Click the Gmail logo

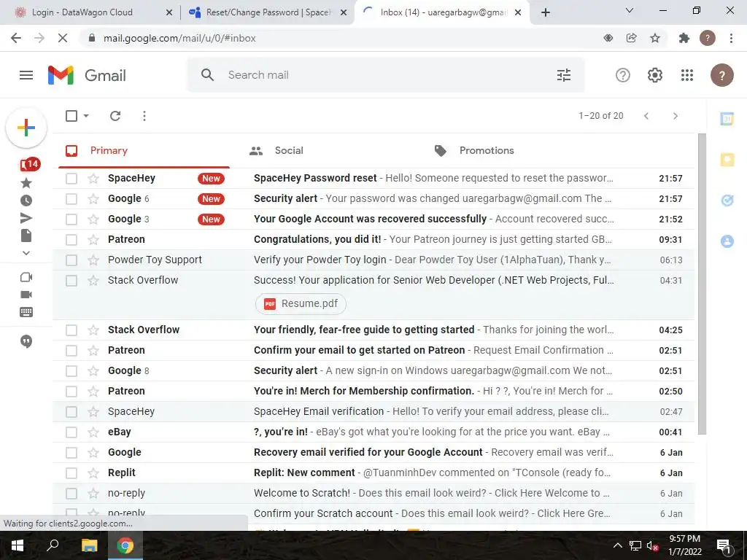point(87,75)
